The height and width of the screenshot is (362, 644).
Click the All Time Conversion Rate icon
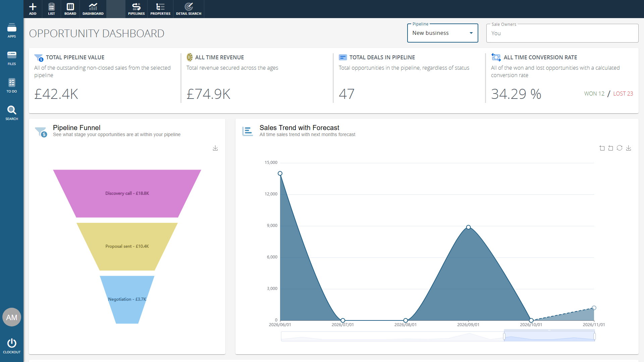coord(496,57)
